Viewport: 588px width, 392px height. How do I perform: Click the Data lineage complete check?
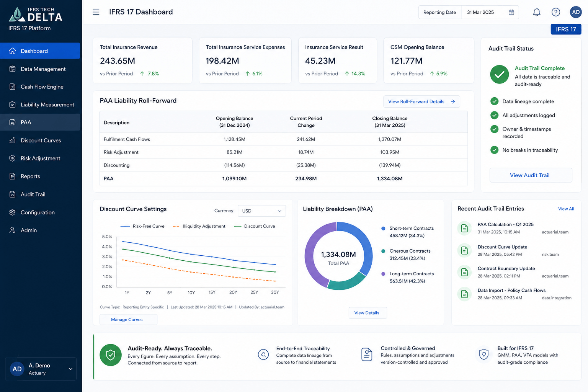pos(495,101)
